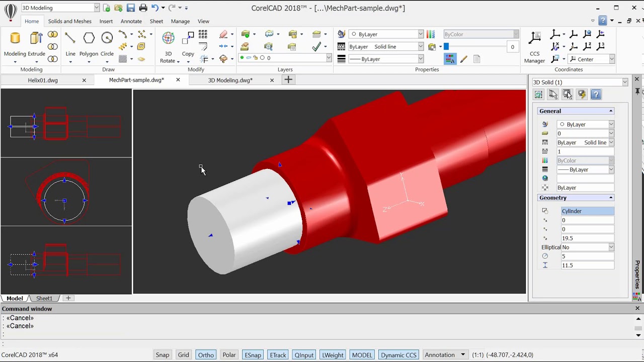Image resolution: width=644 pixels, height=362 pixels.
Task: Open the 3D Modeling workspace dropdown
Action: 60,8
